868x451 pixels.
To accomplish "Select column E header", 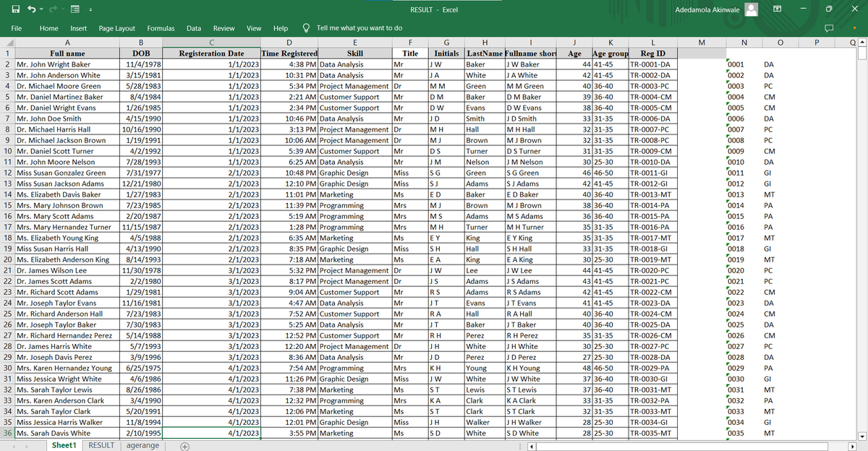I will [355, 43].
